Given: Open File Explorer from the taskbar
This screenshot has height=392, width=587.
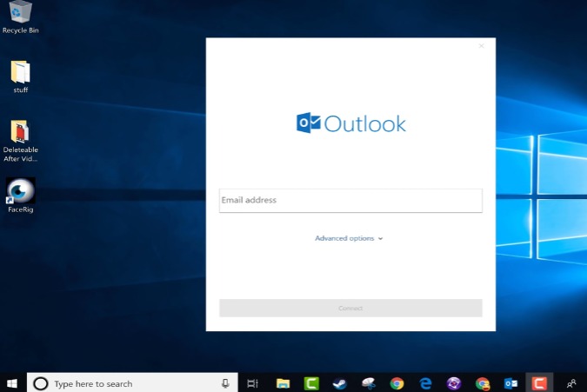Looking at the screenshot, I should (283, 383).
